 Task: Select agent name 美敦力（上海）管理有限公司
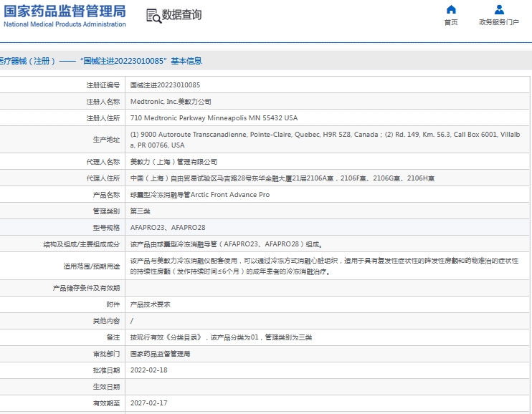[x=174, y=162]
